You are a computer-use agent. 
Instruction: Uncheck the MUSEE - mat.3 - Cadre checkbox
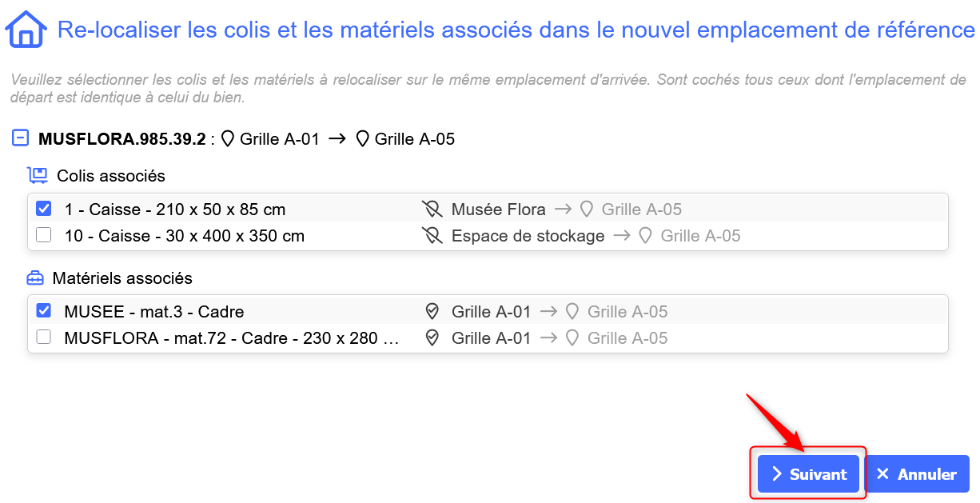click(44, 311)
